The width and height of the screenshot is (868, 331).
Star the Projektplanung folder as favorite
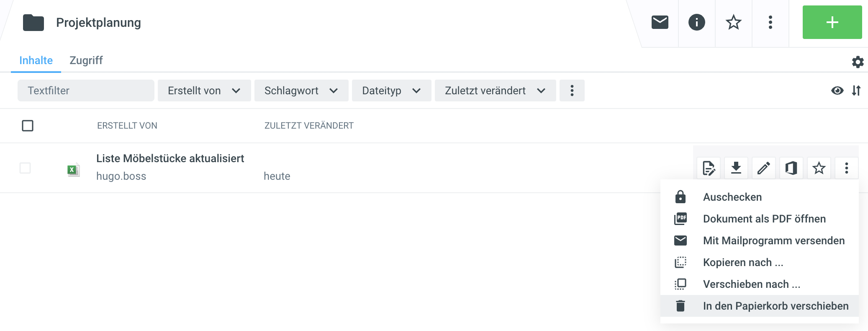tap(733, 22)
